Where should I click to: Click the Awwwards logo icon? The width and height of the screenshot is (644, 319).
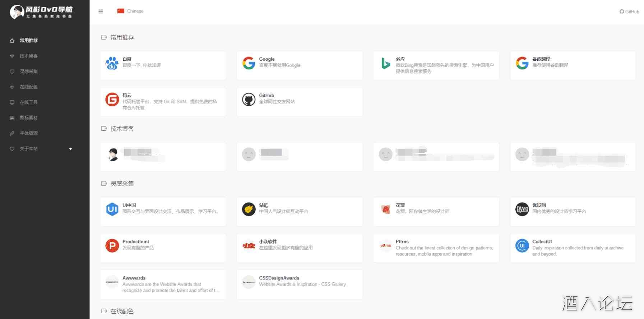pyautogui.click(x=112, y=282)
